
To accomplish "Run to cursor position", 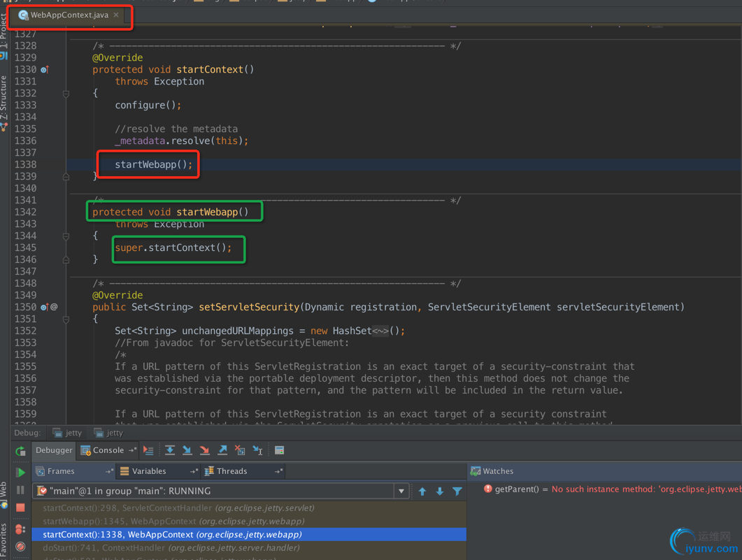I will click(258, 451).
